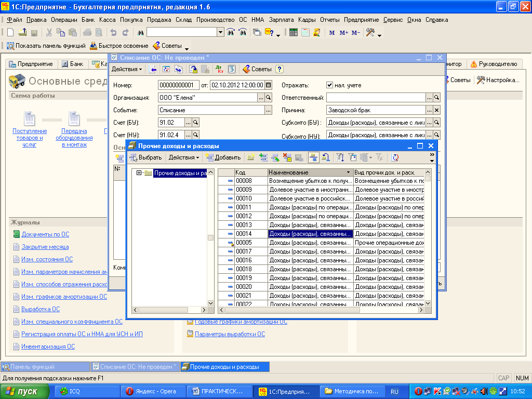Select row with code 00008
Viewport: 532px width, 399px height.
tap(321, 181)
